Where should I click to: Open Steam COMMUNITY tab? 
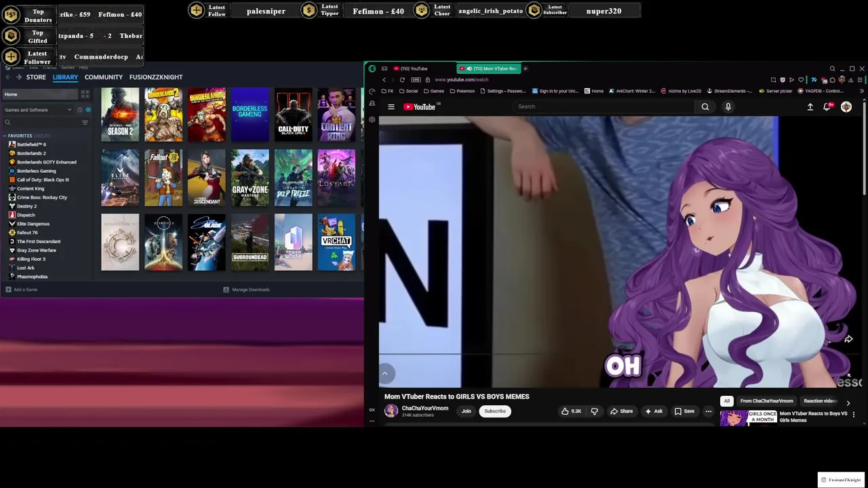pos(104,77)
